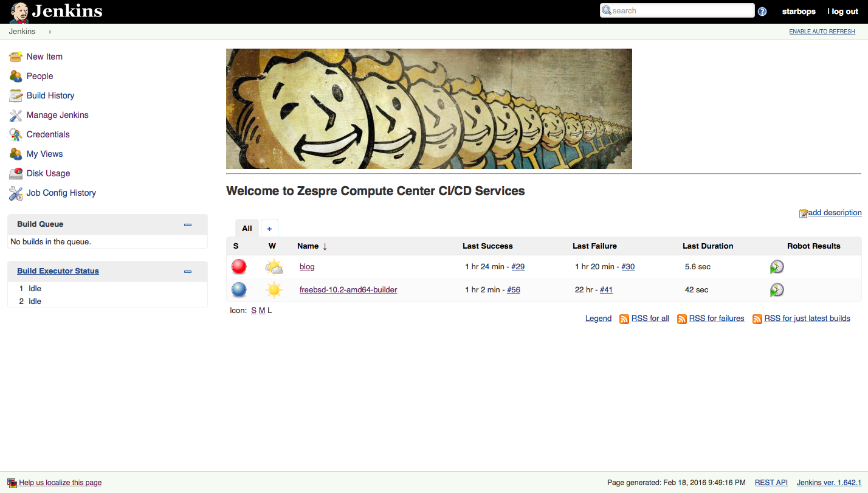Collapse the Build Executor Status panel
868x493 pixels.
[188, 272]
